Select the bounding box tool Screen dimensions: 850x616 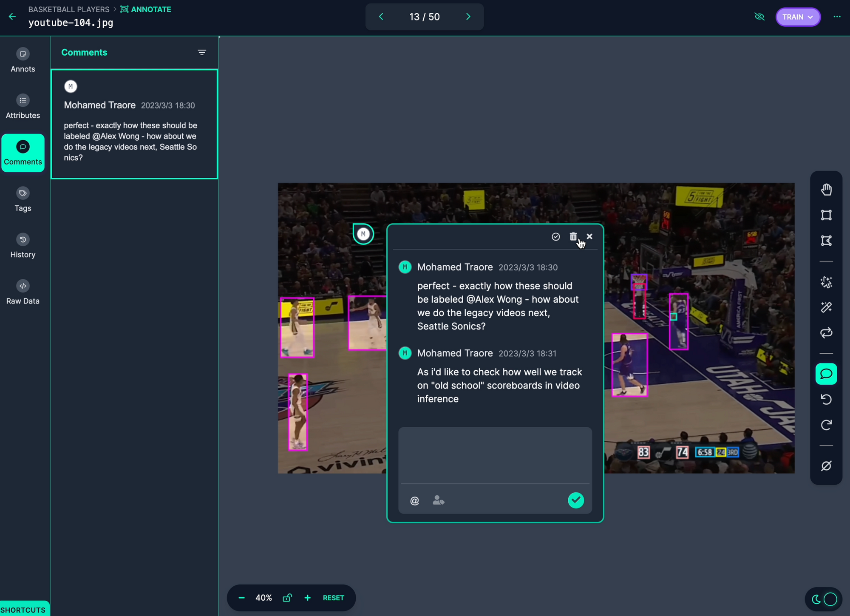coord(826,215)
